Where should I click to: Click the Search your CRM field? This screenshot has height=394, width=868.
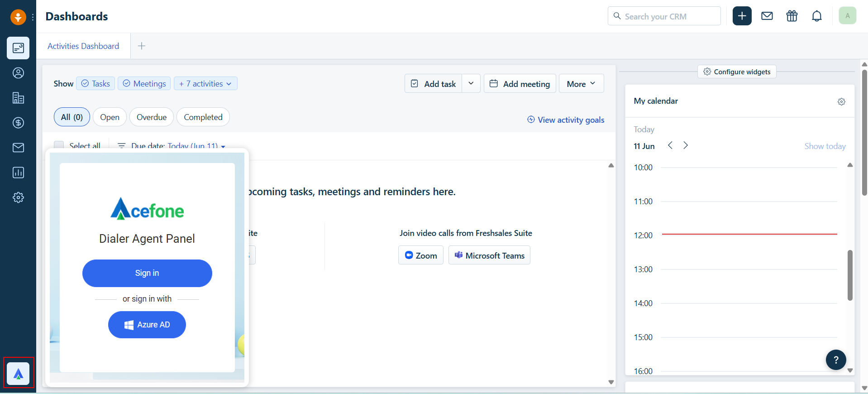pyautogui.click(x=664, y=16)
